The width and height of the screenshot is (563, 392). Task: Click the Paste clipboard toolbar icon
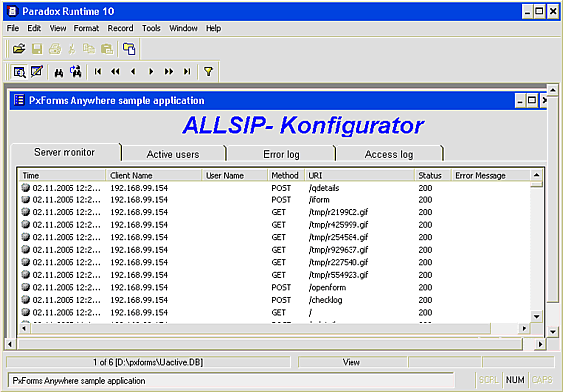tap(107, 48)
